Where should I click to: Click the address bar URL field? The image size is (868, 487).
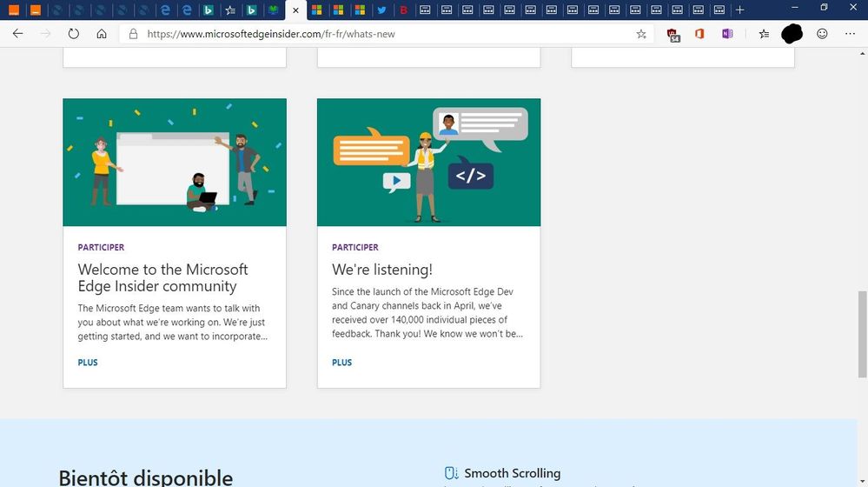(x=388, y=34)
